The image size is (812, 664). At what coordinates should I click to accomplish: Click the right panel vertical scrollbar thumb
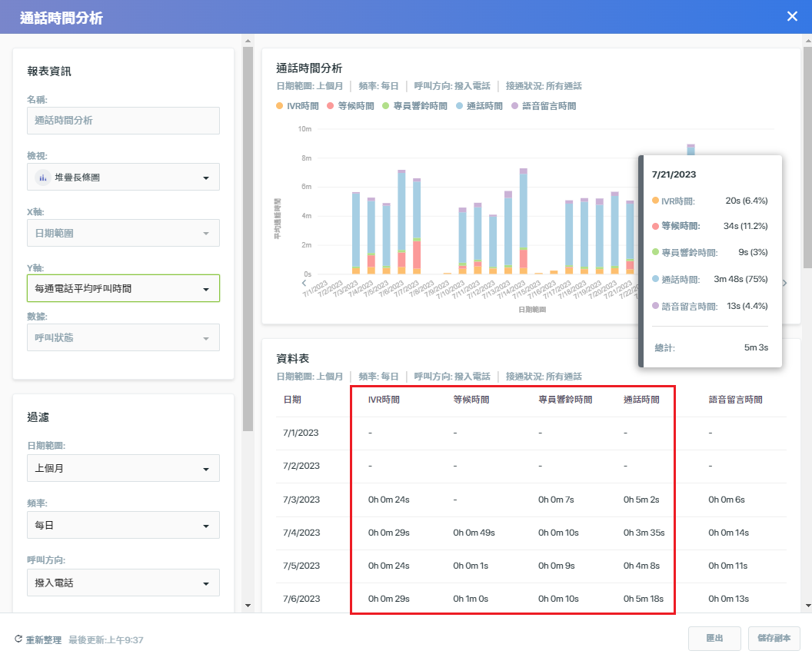807,157
